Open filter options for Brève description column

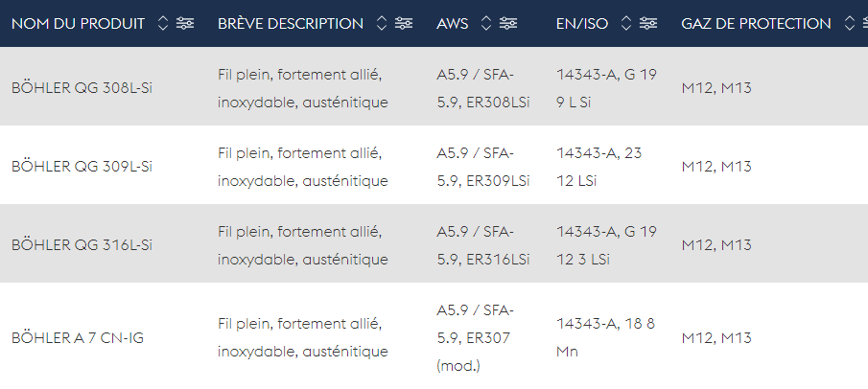(406, 24)
